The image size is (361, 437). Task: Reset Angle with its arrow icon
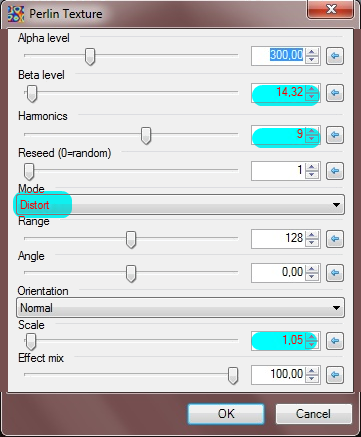tap(335, 273)
